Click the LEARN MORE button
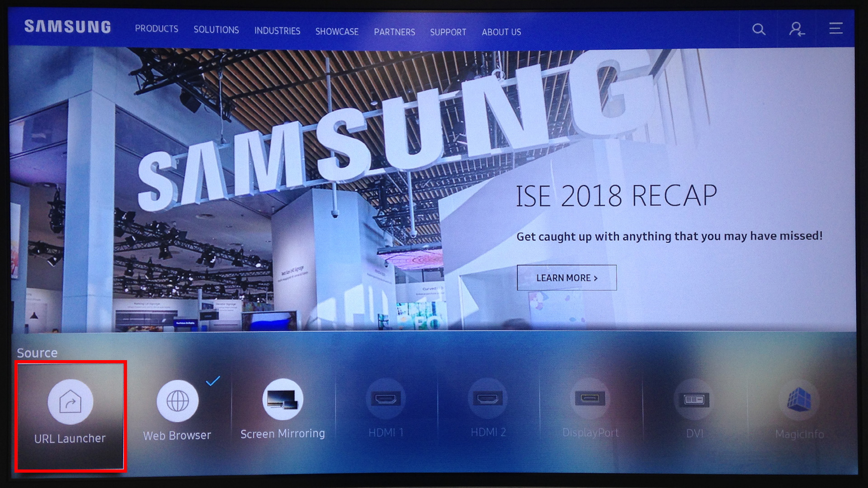 (x=567, y=278)
